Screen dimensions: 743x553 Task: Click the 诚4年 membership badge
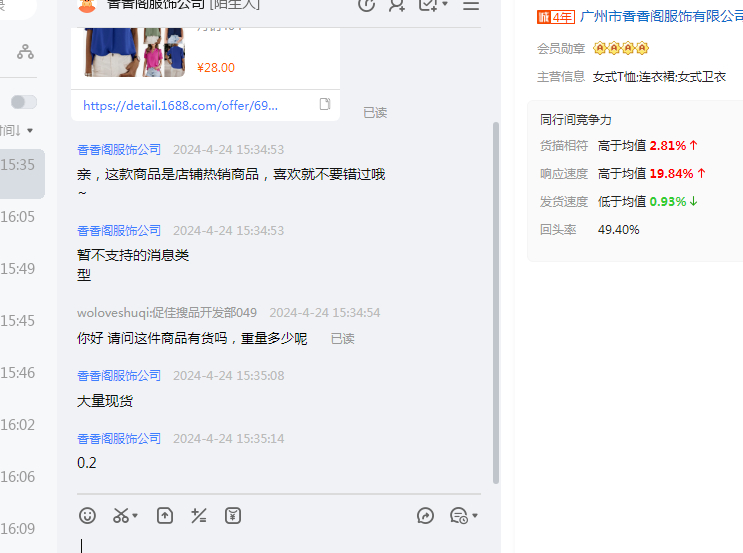[555, 18]
